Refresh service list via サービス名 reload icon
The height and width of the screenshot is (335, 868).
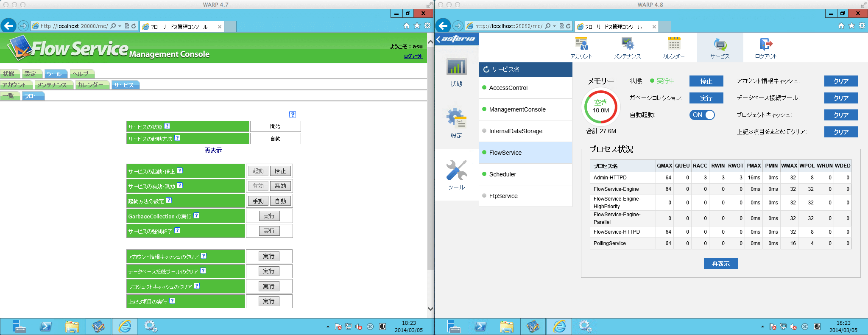click(x=486, y=69)
